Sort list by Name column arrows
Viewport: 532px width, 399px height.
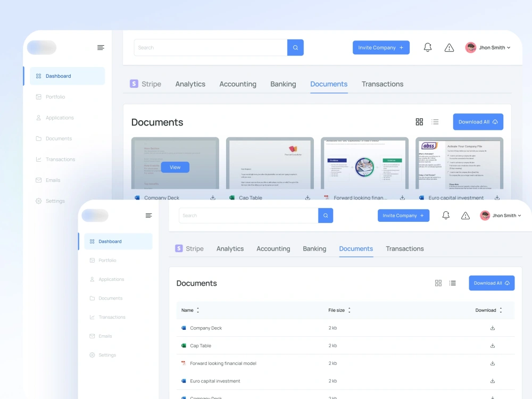click(x=198, y=310)
